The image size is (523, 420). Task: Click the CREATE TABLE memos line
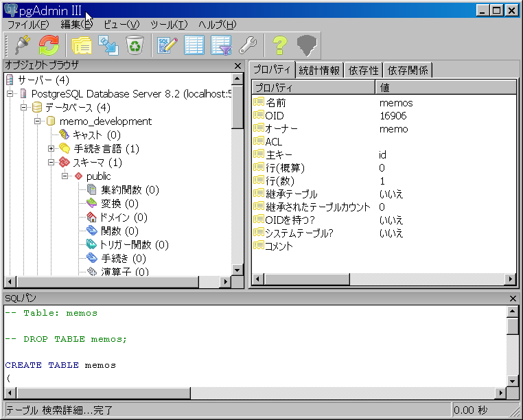(60, 365)
